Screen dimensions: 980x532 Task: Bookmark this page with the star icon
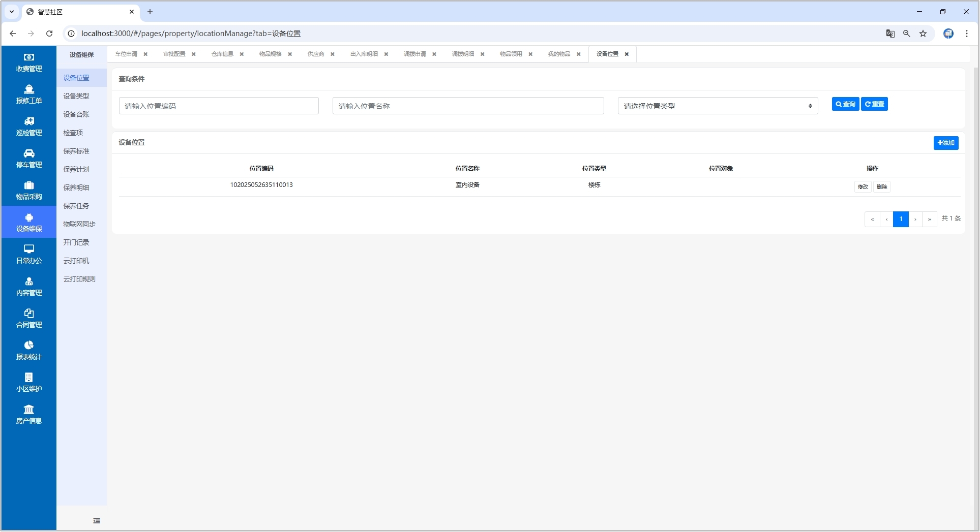pyautogui.click(x=923, y=34)
